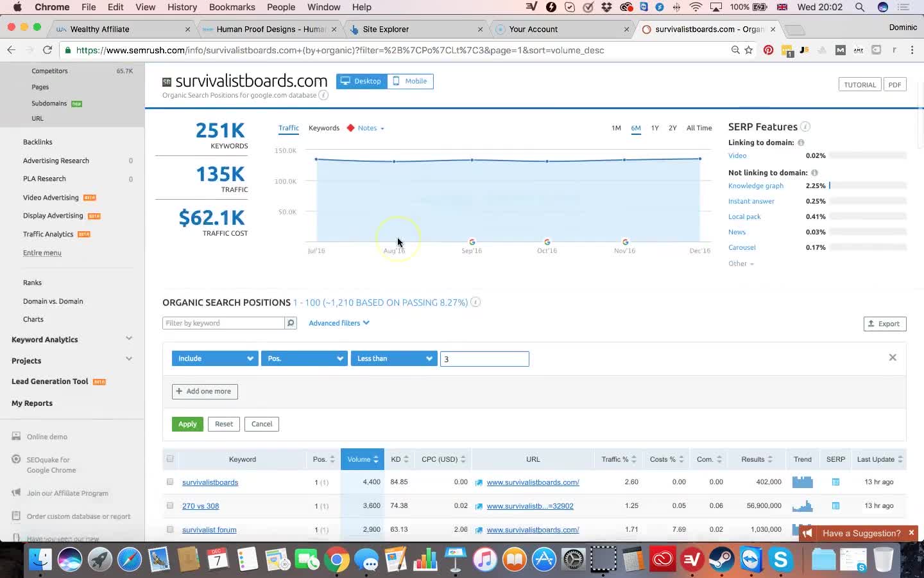Switch to Wealthy Affiliate tab

(x=123, y=29)
